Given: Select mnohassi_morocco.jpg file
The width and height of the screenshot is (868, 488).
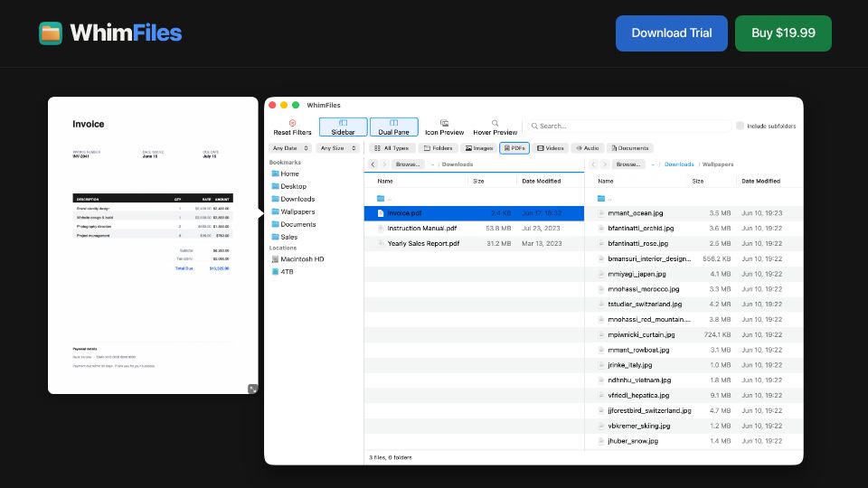Looking at the screenshot, I should 694,289.
